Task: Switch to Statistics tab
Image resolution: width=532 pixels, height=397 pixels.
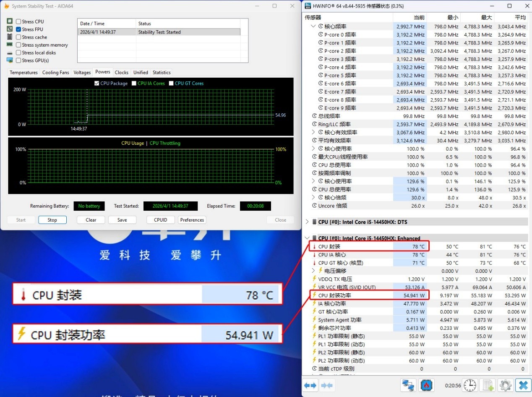Action: click(162, 73)
